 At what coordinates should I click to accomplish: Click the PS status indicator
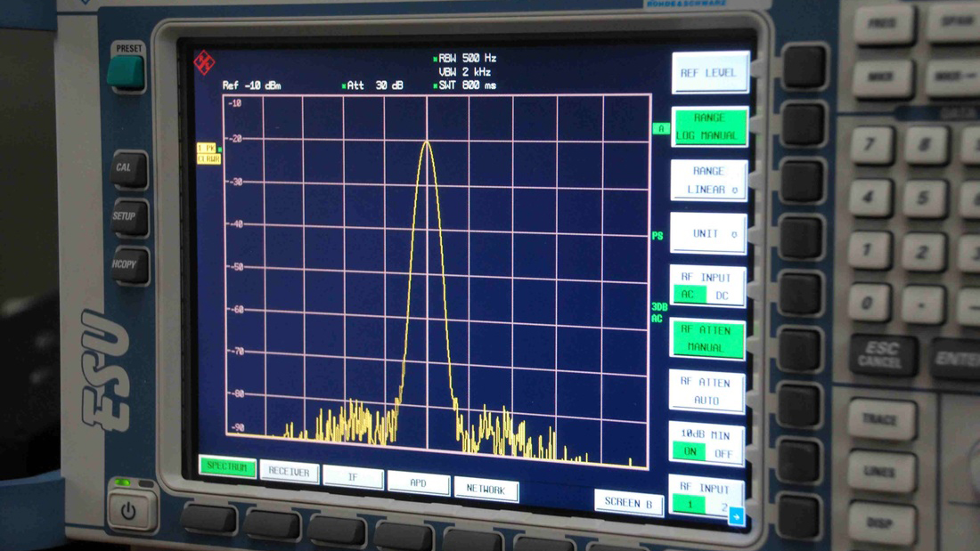coord(657,236)
